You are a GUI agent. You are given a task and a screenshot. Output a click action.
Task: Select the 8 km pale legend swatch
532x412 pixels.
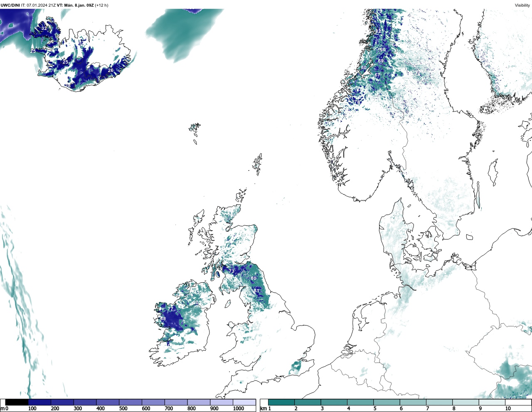point(465,402)
